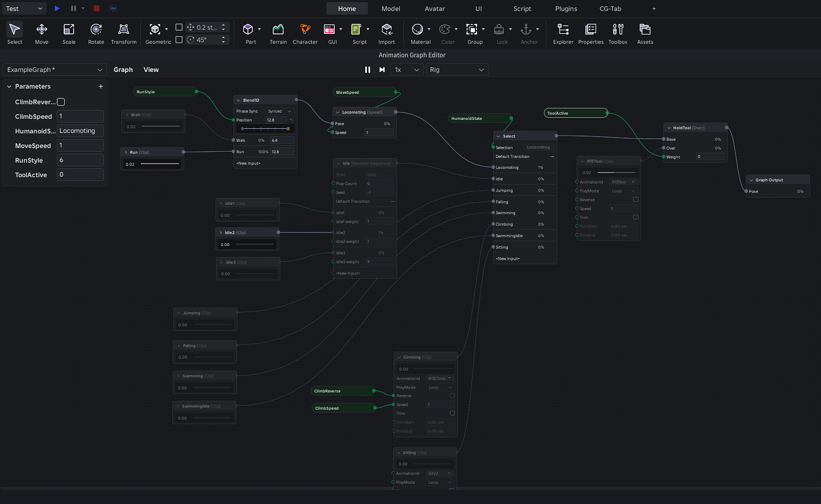Toggle Reverse checkbox in Climbing node
Image resolution: width=821 pixels, height=504 pixels.
(x=452, y=395)
